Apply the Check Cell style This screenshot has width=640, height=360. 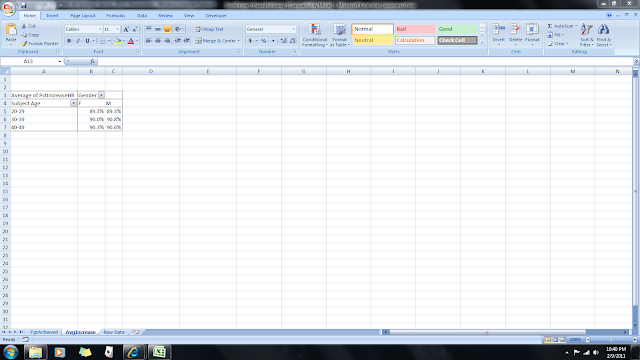point(457,40)
